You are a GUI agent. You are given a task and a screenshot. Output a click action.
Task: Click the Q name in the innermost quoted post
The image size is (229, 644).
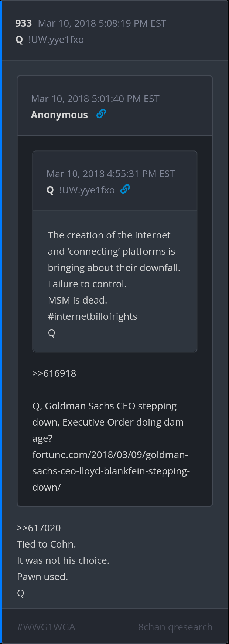click(50, 190)
